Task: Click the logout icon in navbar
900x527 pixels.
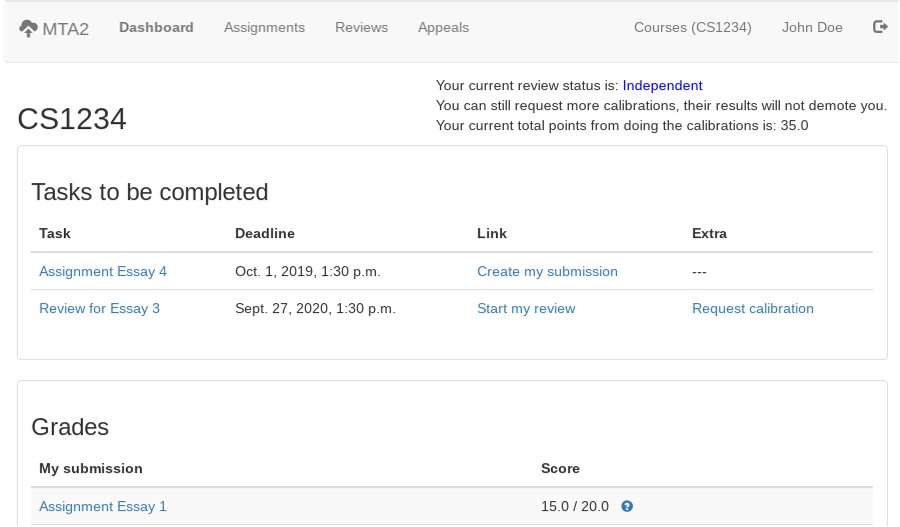Action: [880, 27]
